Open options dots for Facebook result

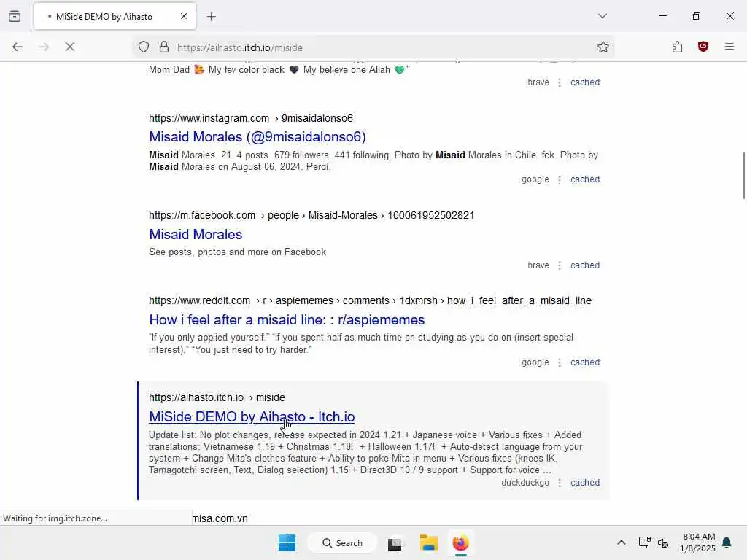click(560, 265)
